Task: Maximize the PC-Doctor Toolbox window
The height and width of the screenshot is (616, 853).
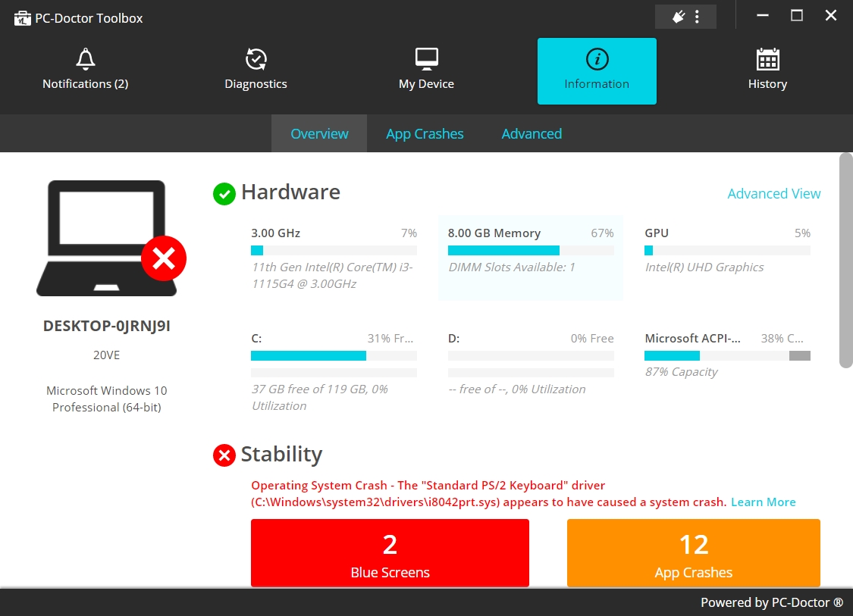Action: (x=796, y=16)
